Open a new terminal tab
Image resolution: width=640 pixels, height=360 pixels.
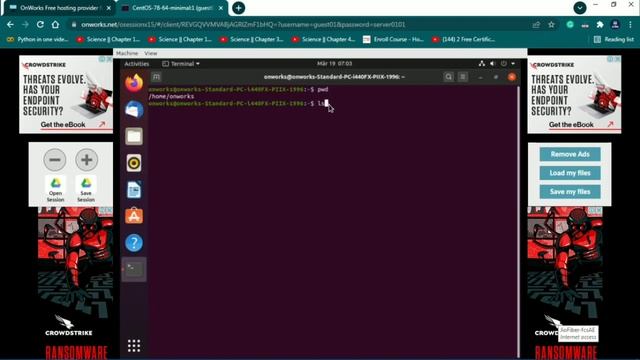[x=156, y=77]
